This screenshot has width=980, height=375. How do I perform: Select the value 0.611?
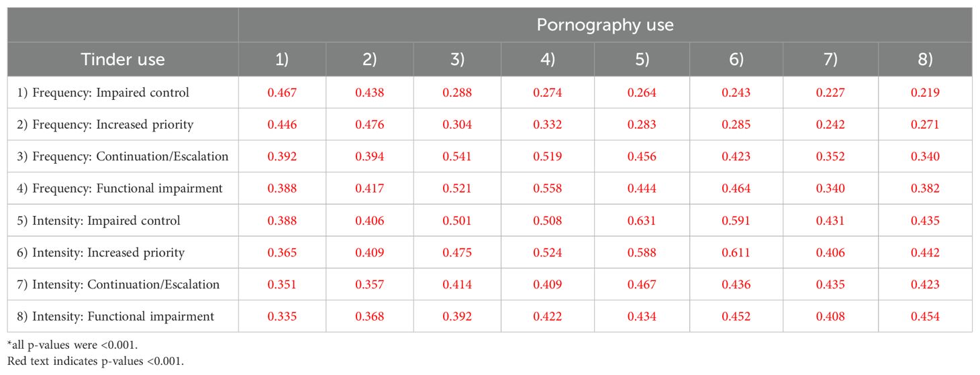coord(736,252)
